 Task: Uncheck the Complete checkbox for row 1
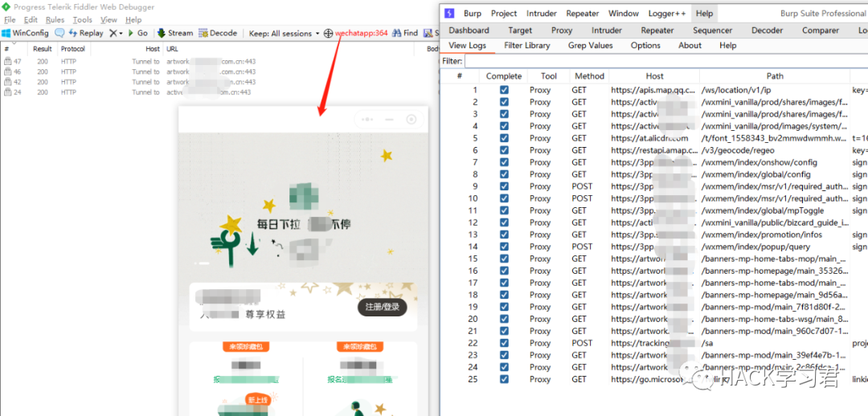coord(504,90)
